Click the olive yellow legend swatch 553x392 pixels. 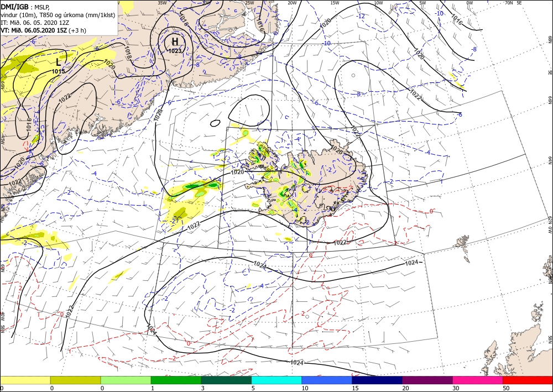pos(75,380)
